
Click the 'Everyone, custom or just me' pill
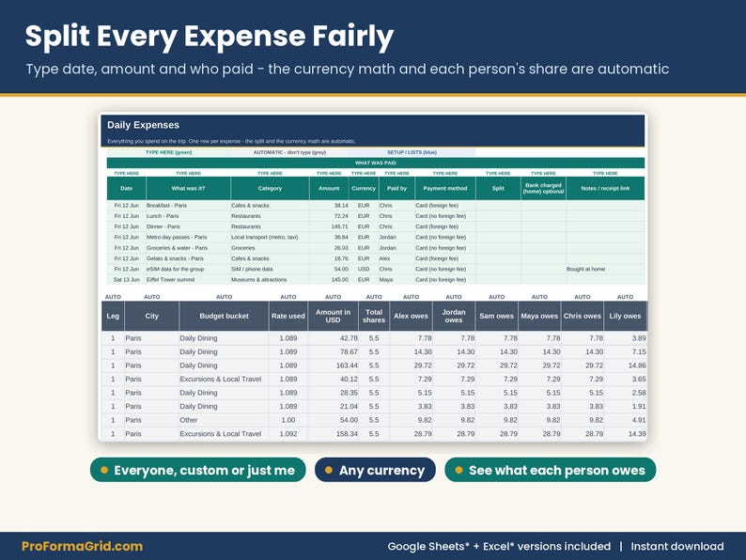198,470
